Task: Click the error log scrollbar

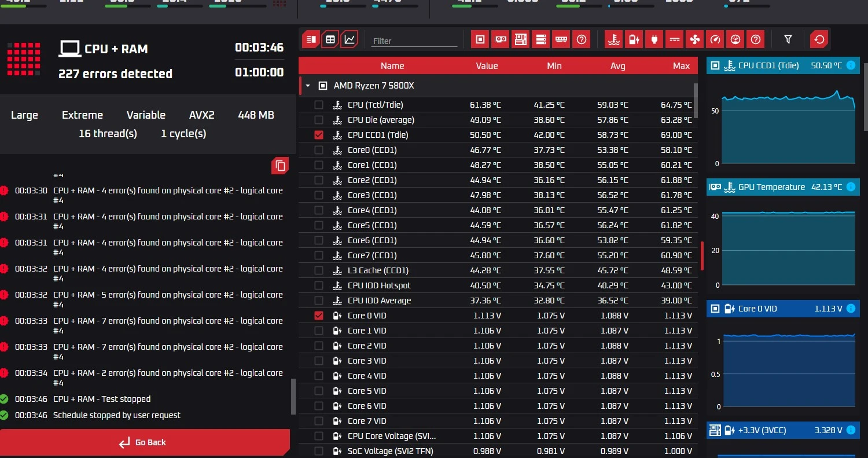Action: (293, 397)
